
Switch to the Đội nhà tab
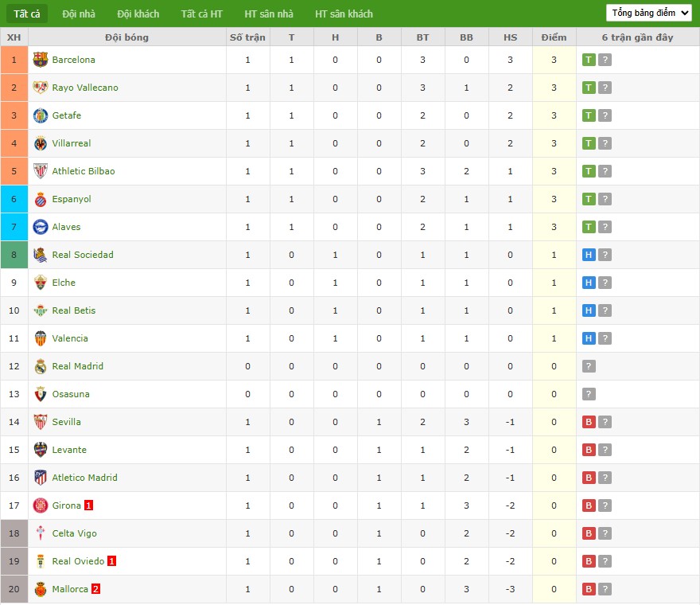[x=80, y=14]
